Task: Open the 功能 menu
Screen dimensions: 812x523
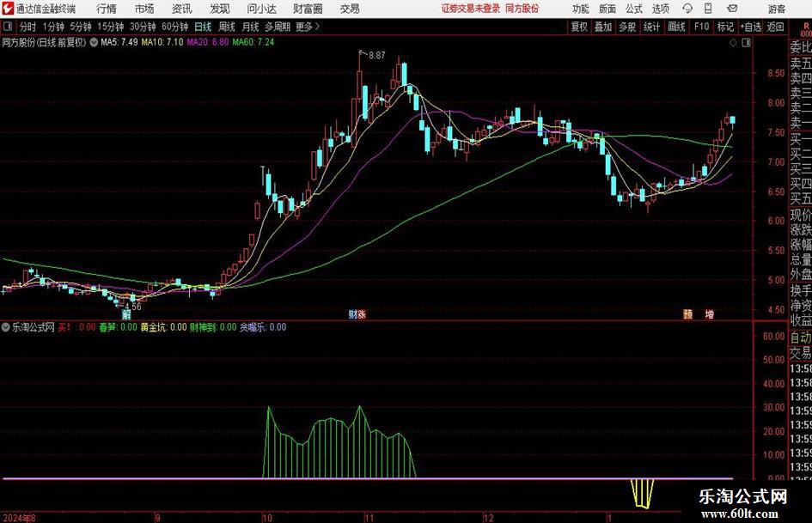Action: 581,9
